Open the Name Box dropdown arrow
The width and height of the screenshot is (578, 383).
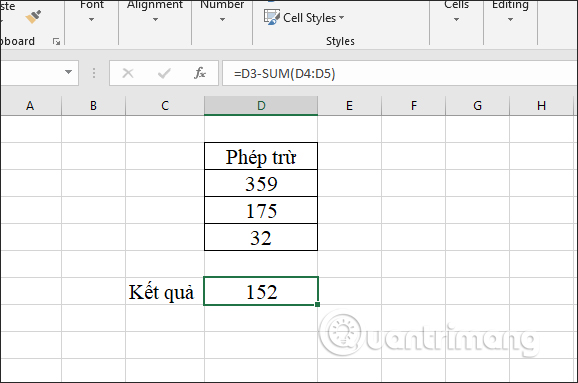(x=69, y=72)
